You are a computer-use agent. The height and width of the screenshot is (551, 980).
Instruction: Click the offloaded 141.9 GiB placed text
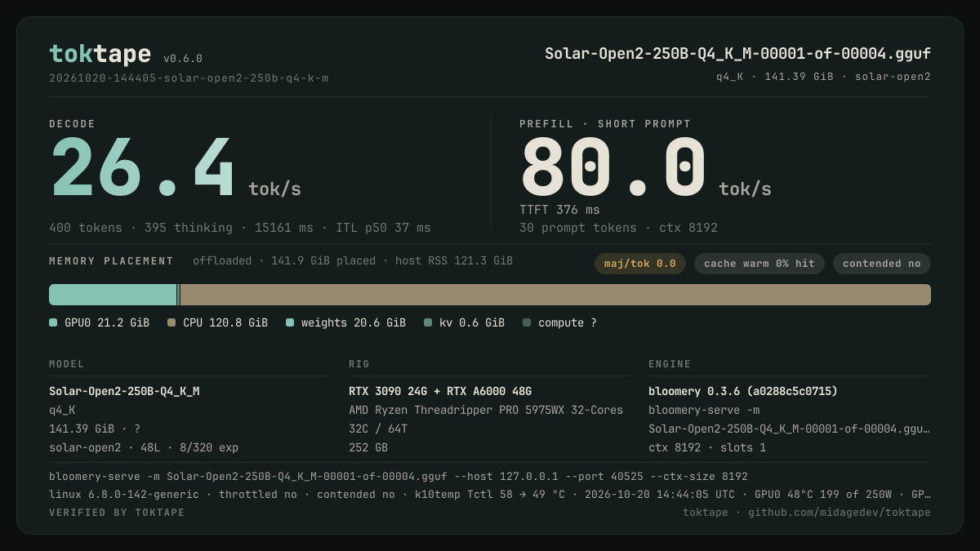tap(353, 261)
